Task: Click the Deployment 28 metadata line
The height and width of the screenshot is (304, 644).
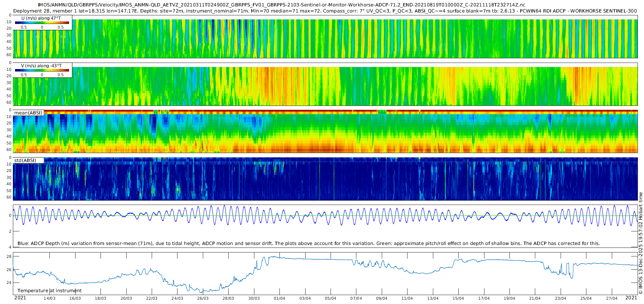Action: 325,11
